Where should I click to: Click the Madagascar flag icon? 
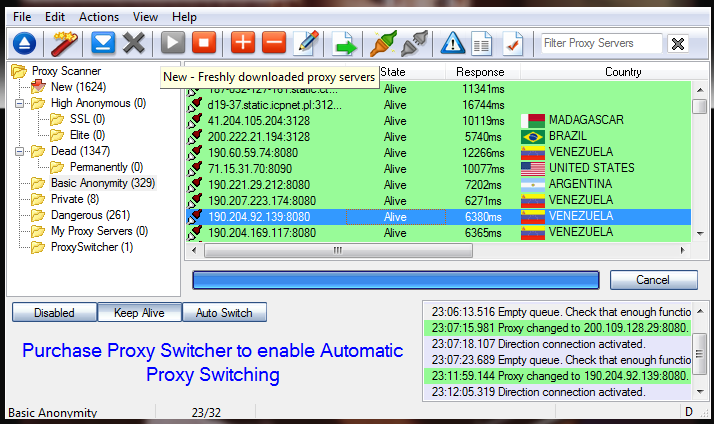click(533, 121)
